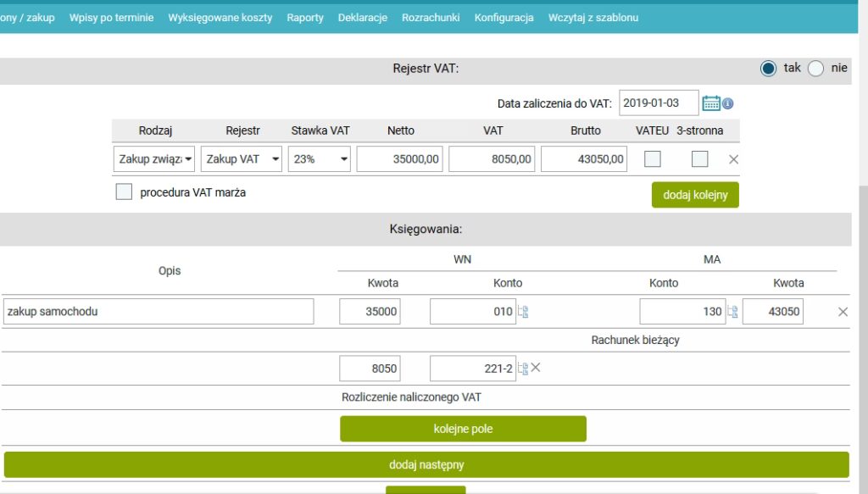Select the 'tak' radio for Rejestr VAT

[768, 69]
